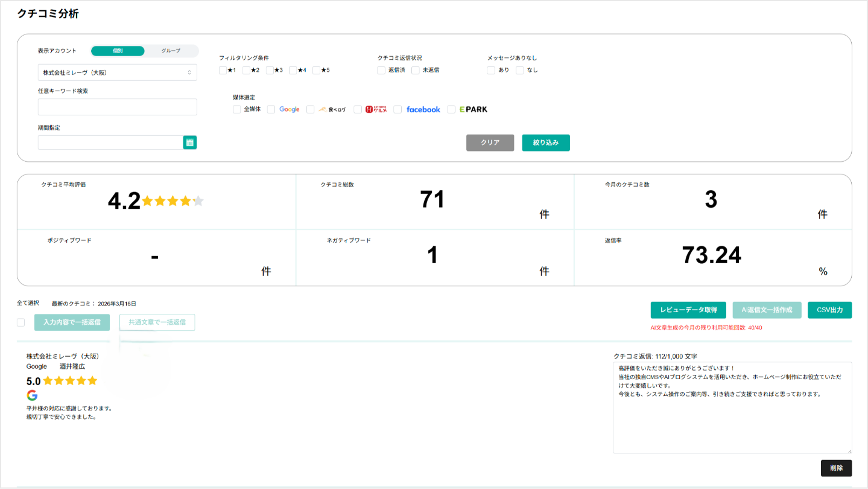Click the 削除 delete button
This screenshot has height=489, width=868.
836,468
